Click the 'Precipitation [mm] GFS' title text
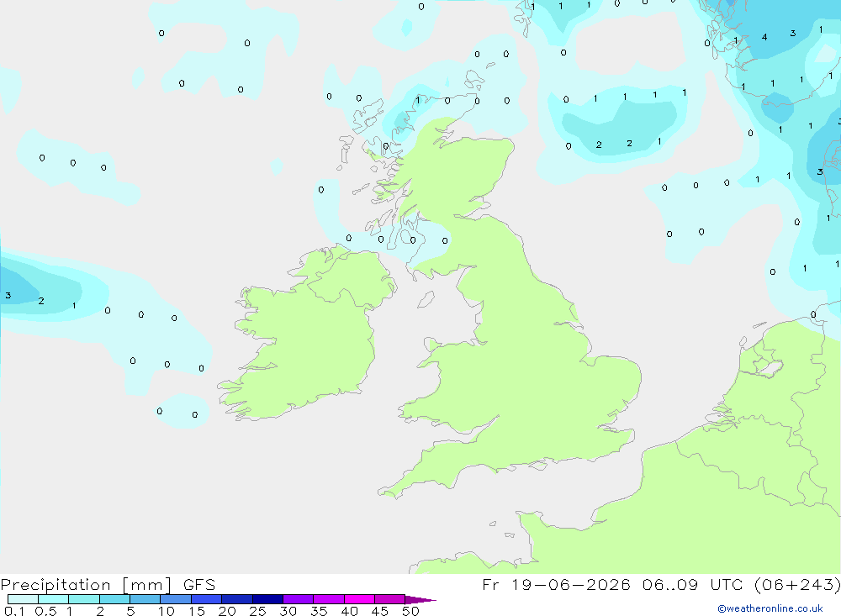Image resolution: width=841 pixels, height=616 pixels. point(108,585)
